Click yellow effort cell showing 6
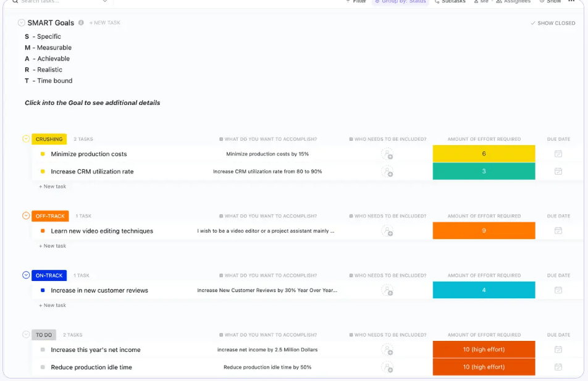Image resolution: width=588 pixels, height=381 pixels. 484,154
